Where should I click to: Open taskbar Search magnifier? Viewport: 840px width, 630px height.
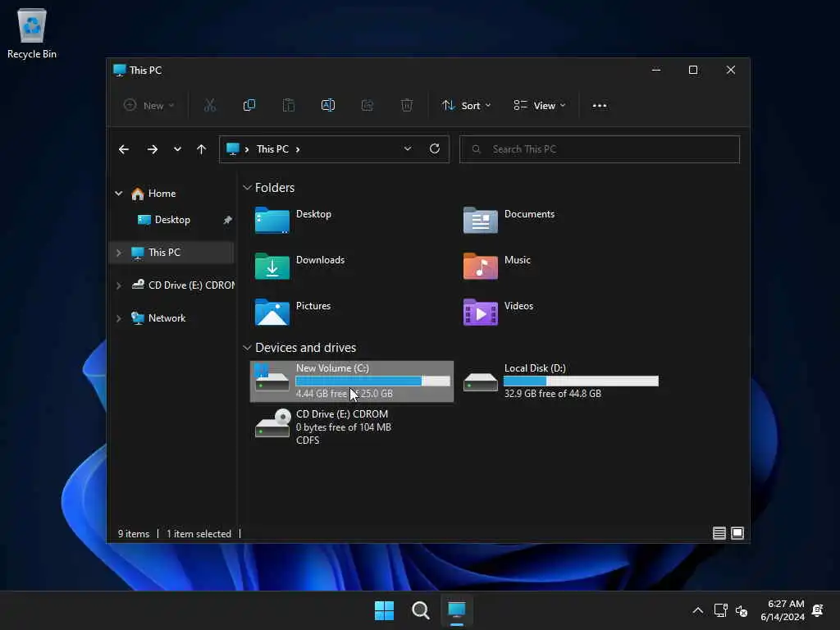click(x=421, y=610)
